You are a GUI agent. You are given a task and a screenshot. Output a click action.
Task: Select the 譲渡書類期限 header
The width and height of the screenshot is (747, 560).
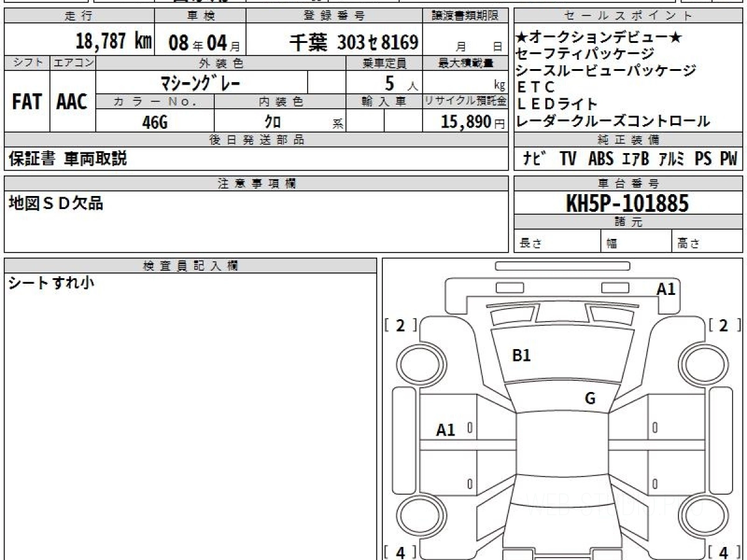click(466, 16)
